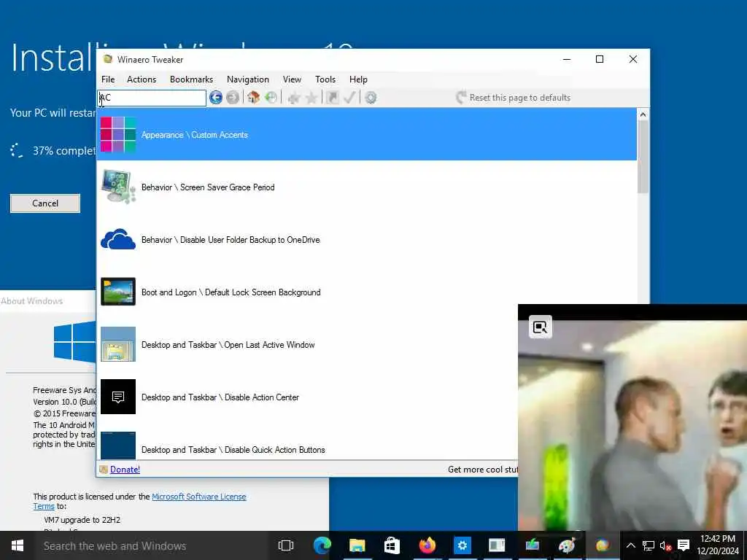747x560 pixels.
Task: Click the results list scrollbar thumb
Action: click(643, 157)
